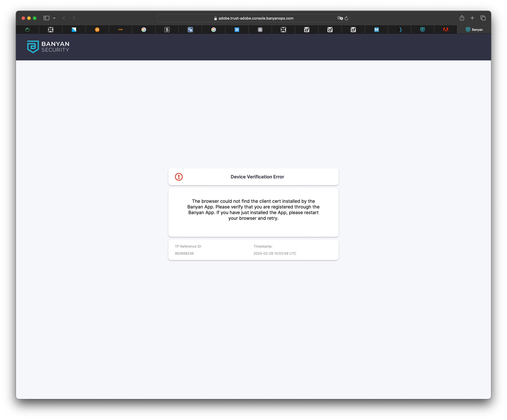The height and width of the screenshot is (420, 507).
Task: Click the red error exclamation icon
Action: click(x=179, y=177)
